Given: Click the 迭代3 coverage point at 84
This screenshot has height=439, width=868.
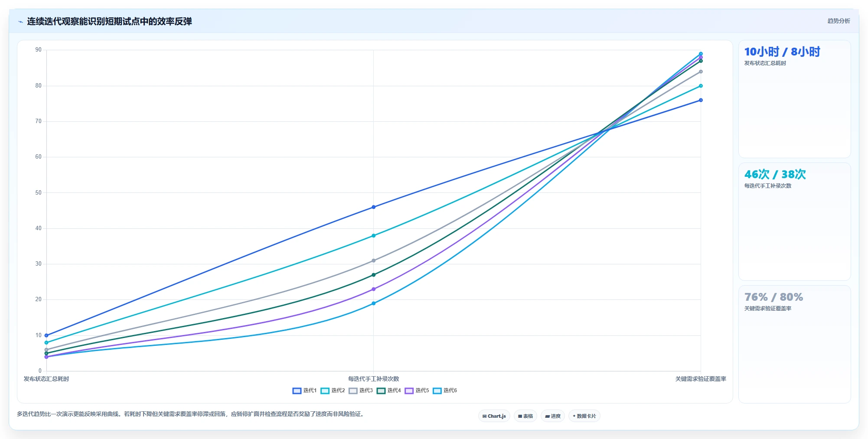Looking at the screenshot, I should [701, 72].
